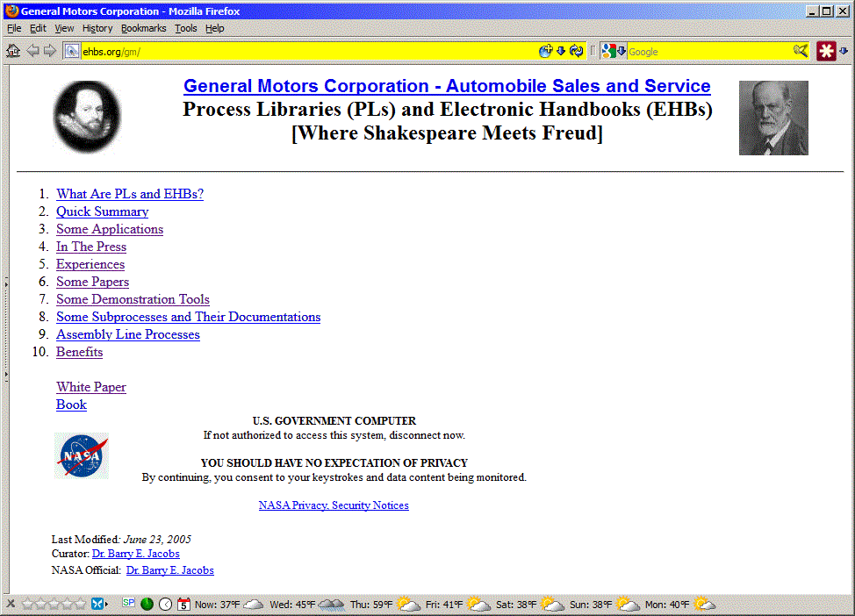Open the Some Applications link
Screen dimensions: 855x616
110,229
